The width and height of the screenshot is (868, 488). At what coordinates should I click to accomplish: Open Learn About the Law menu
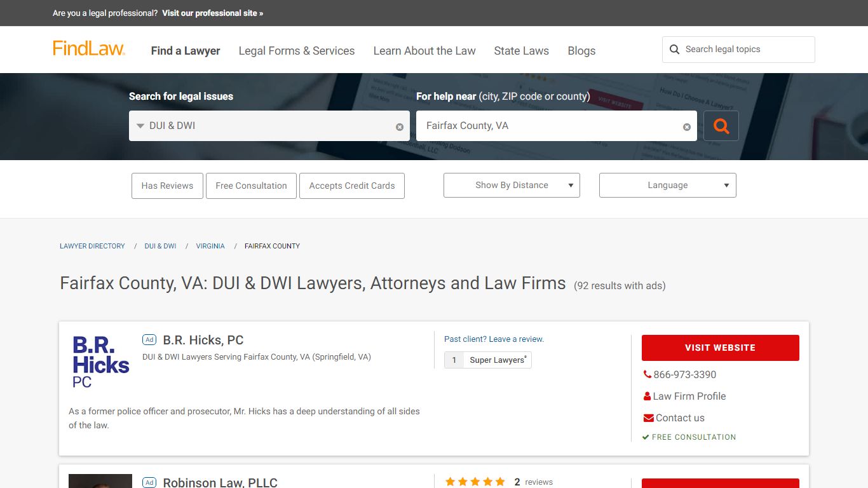coord(424,51)
